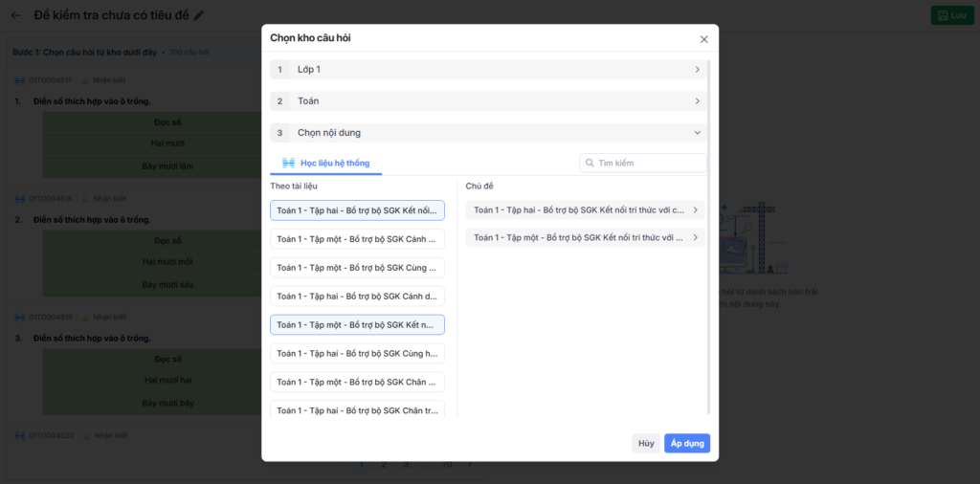Close the Chọn kho câu hỏi dialog
Image resolution: width=980 pixels, height=484 pixels.
[704, 39]
